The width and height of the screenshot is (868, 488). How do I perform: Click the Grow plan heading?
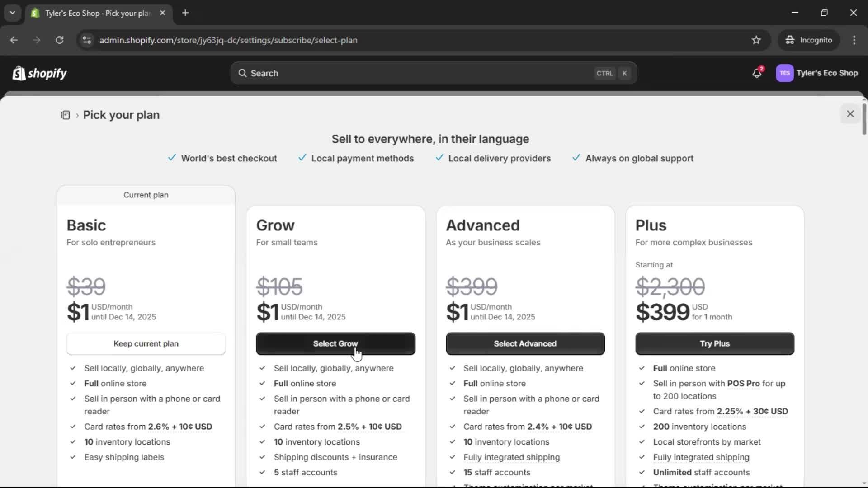275,225
